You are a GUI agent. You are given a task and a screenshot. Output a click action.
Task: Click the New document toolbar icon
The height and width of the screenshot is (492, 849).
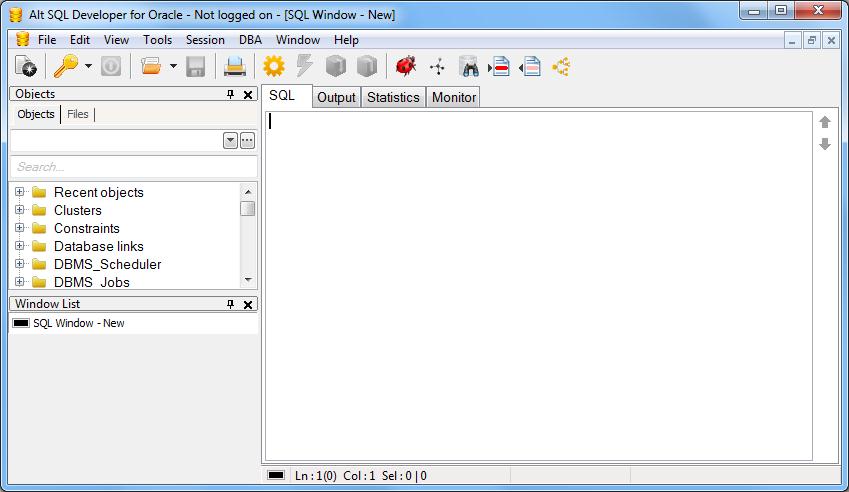click(x=25, y=67)
